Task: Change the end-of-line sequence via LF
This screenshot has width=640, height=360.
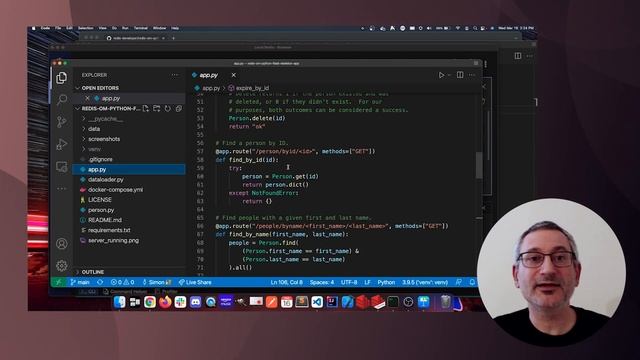Action: coord(367,282)
